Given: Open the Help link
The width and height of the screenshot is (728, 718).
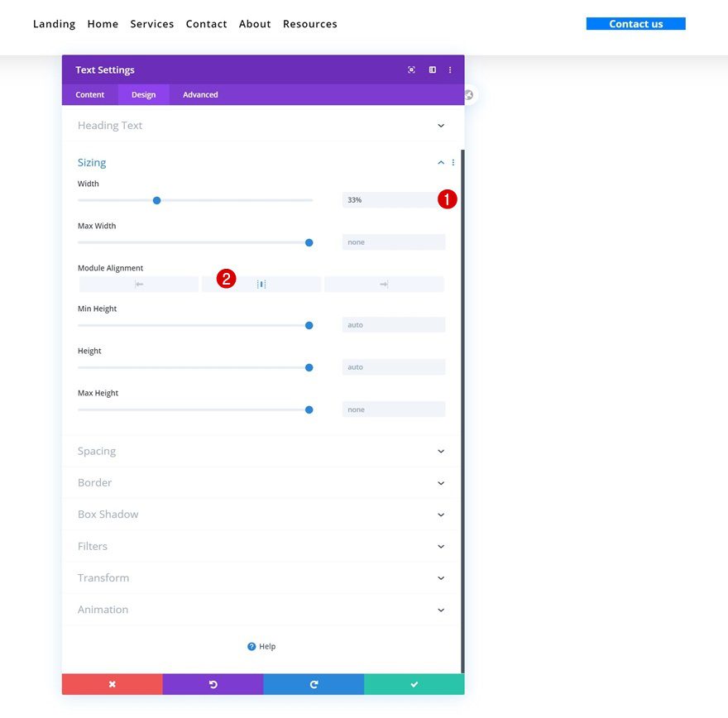Looking at the screenshot, I should (x=261, y=646).
